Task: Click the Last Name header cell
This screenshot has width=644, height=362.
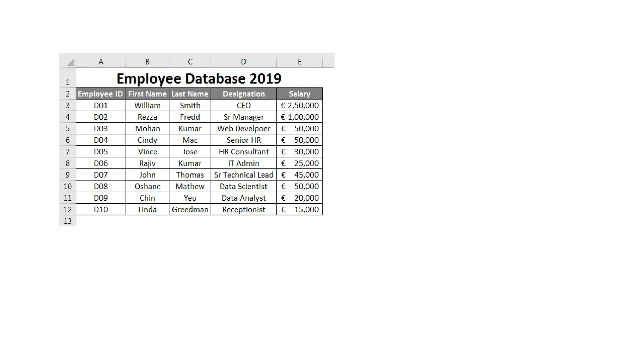Action: [190, 94]
